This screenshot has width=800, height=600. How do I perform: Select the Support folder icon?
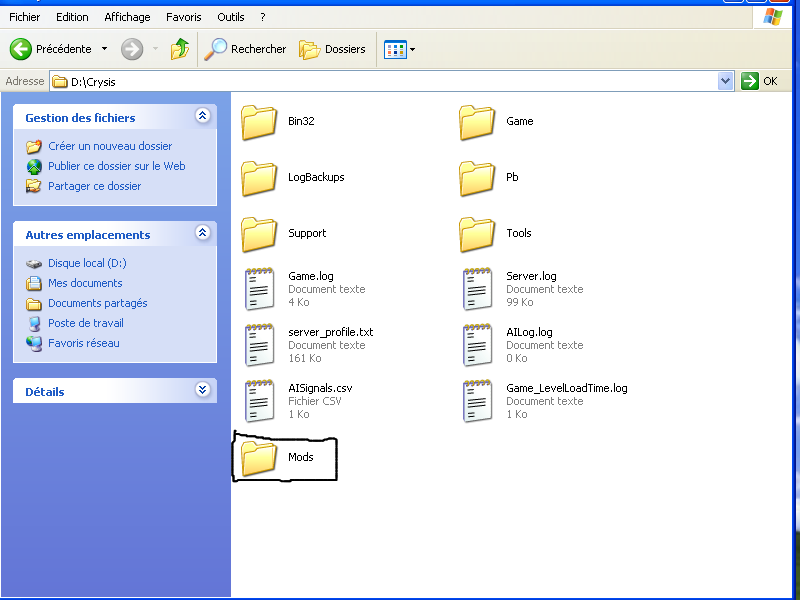pyautogui.click(x=259, y=235)
